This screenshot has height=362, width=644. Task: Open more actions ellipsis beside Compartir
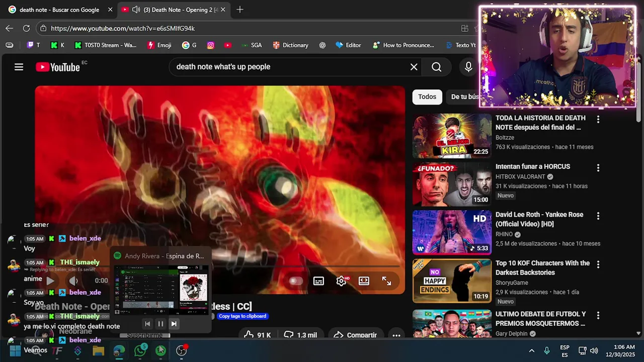(396, 335)
